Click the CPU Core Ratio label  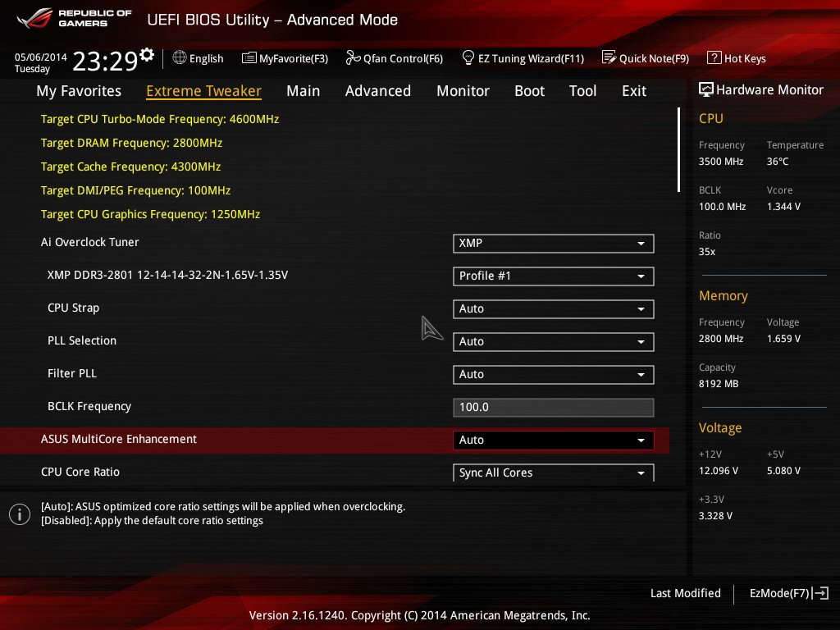click(x=80, y=472)
